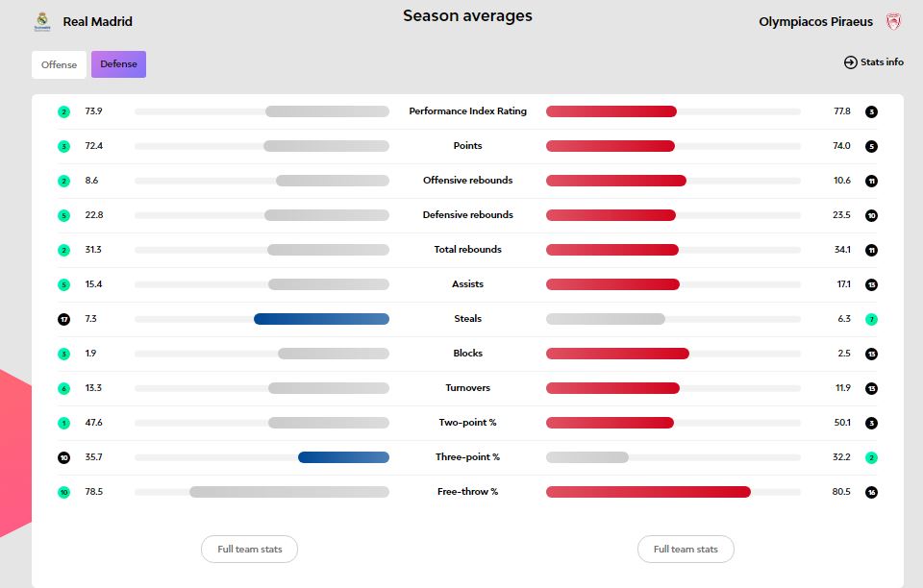Click Olympiacos Offensive rebounds rank badge

[871, 181]
